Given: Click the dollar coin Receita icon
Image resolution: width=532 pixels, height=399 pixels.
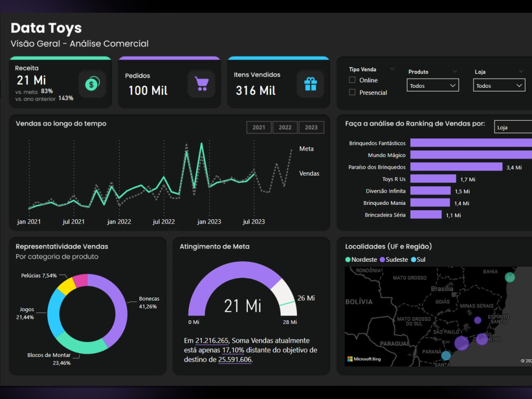Looking at the screenshot, I should click(92, 84).
